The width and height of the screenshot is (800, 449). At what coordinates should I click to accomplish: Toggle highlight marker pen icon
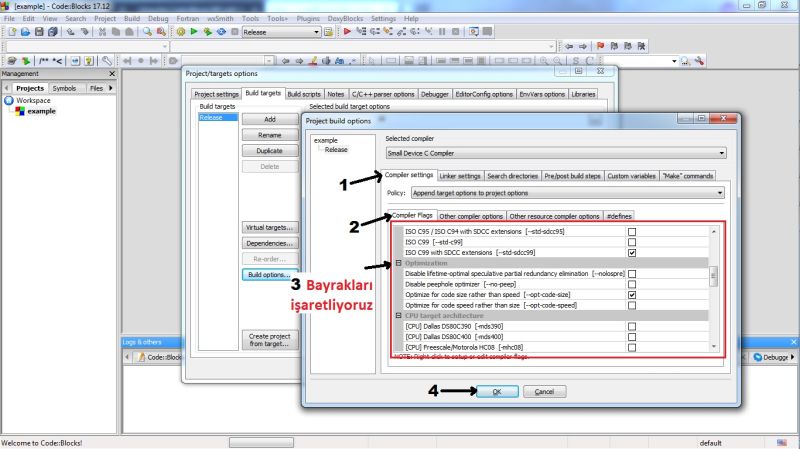pos(313,61)
